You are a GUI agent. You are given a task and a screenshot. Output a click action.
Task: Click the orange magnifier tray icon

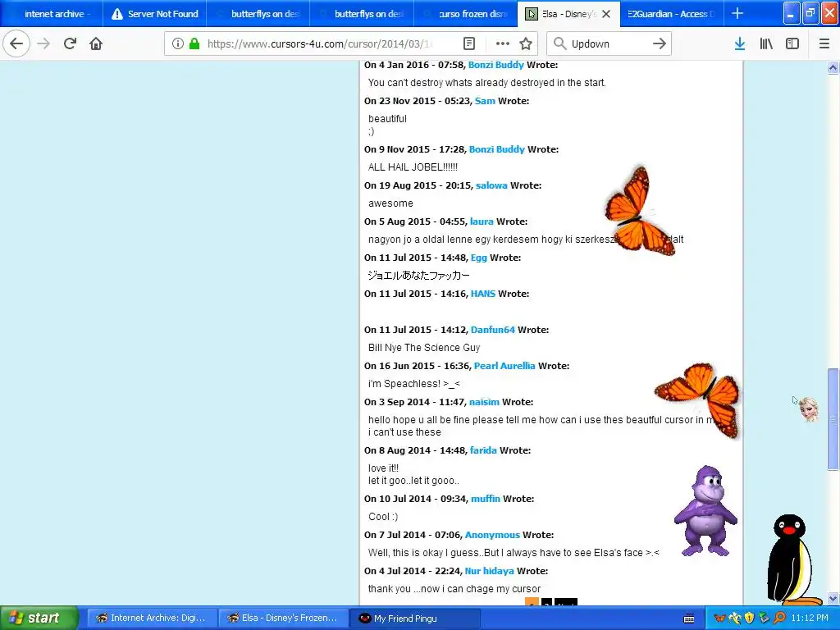tap(779, 619)
